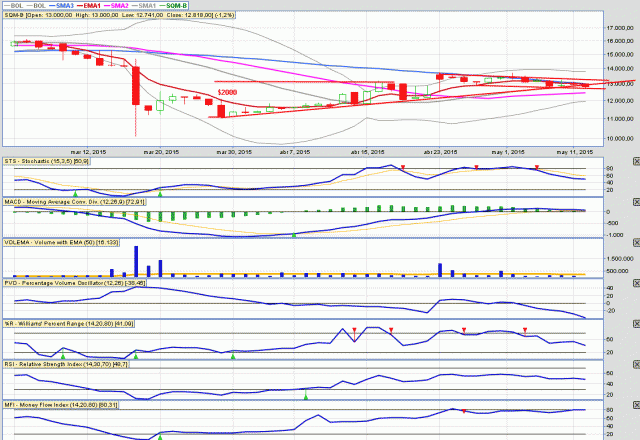Close the MACD indicator panel
Screen dimensions: 640x440
tap(636, 202)
